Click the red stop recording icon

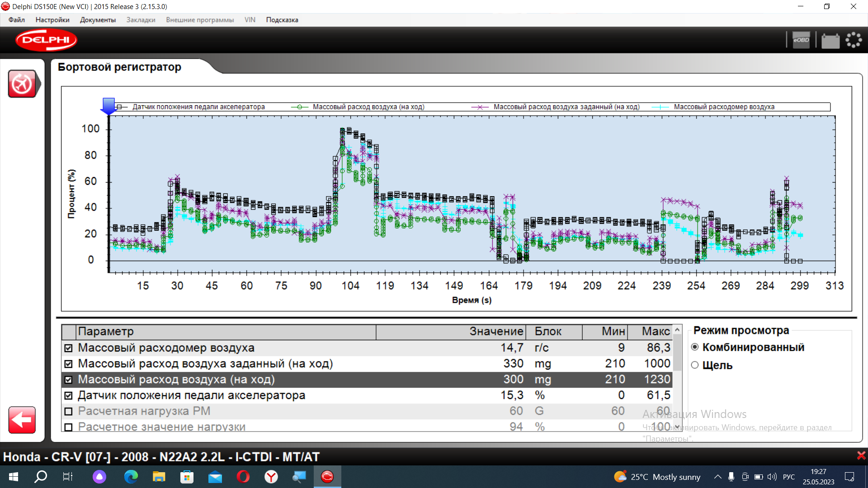tap(22, 84)
